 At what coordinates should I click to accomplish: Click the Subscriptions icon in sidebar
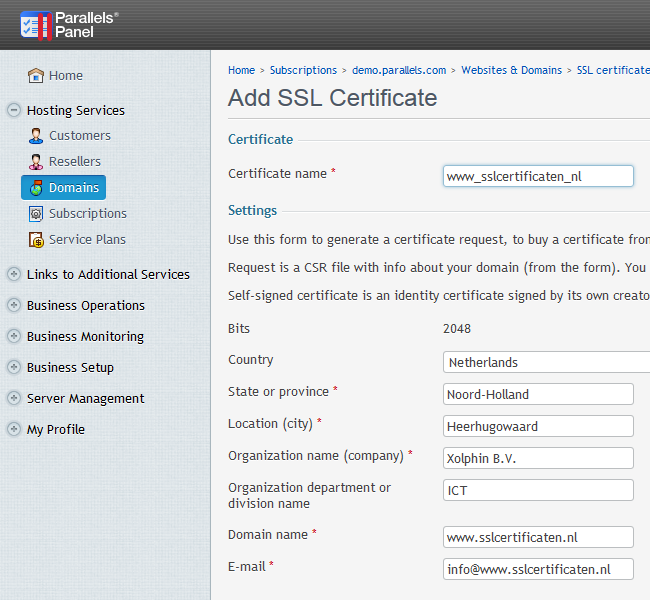pos(36,214)
